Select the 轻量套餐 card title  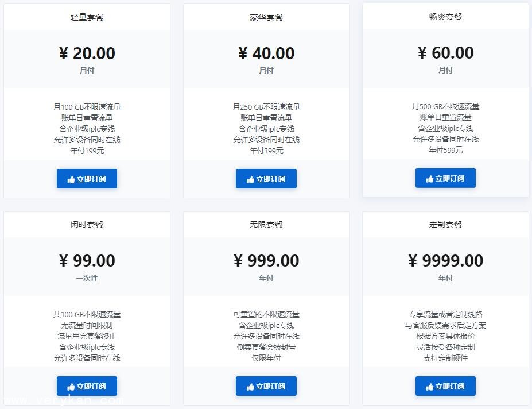click(87, 17)
